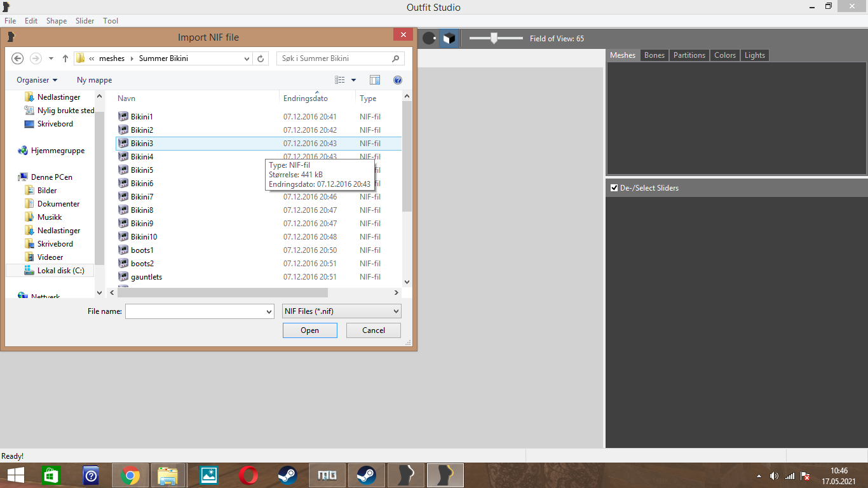Open the Edit menu
868x488 pixels.
(31, 21)
